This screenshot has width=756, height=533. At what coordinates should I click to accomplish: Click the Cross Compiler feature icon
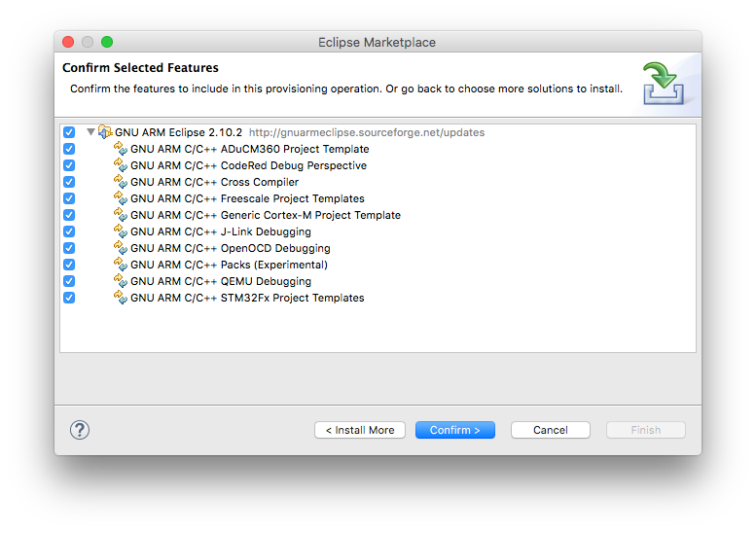[x=121, y=182]
